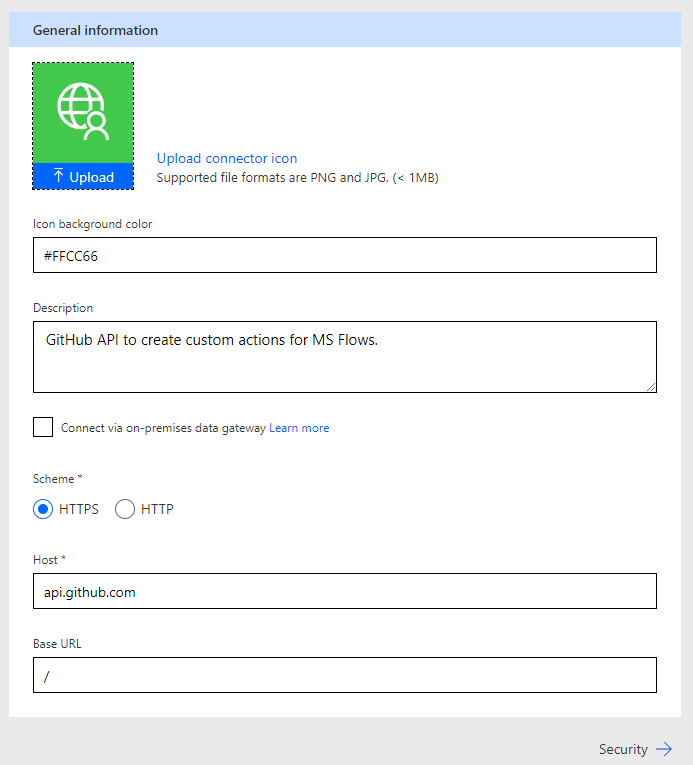693x765 pixels.
Task: Enable on-premises data gateway checkbox
Action: [43, 427]
